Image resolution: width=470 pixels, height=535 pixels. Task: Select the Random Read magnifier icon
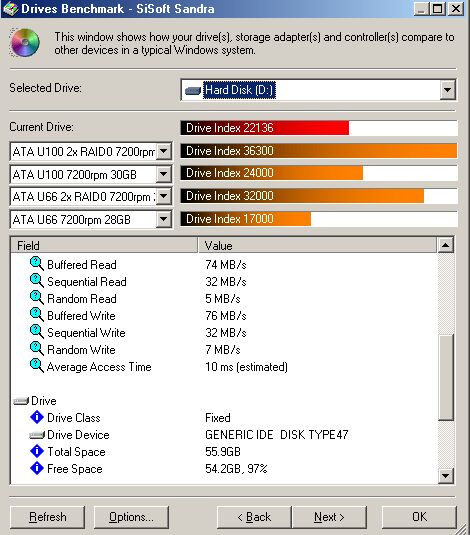[x=37, y=298]
